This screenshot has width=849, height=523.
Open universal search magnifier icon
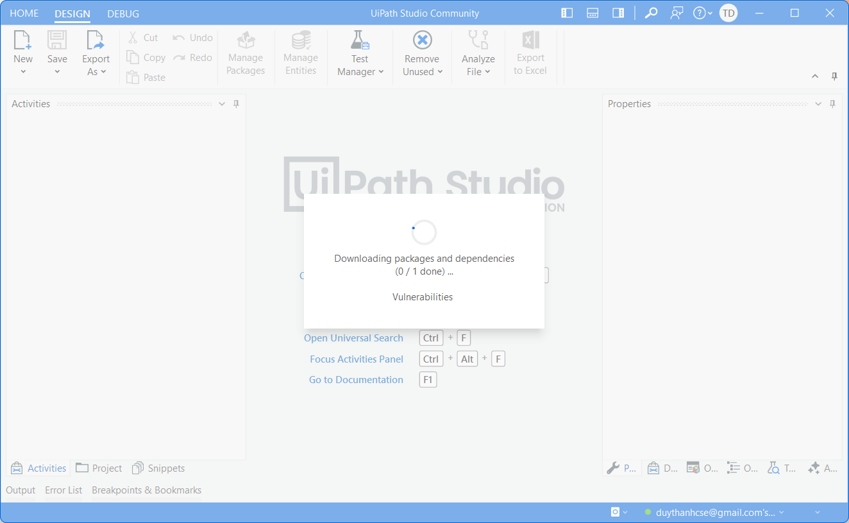click(x=651, y=13)
